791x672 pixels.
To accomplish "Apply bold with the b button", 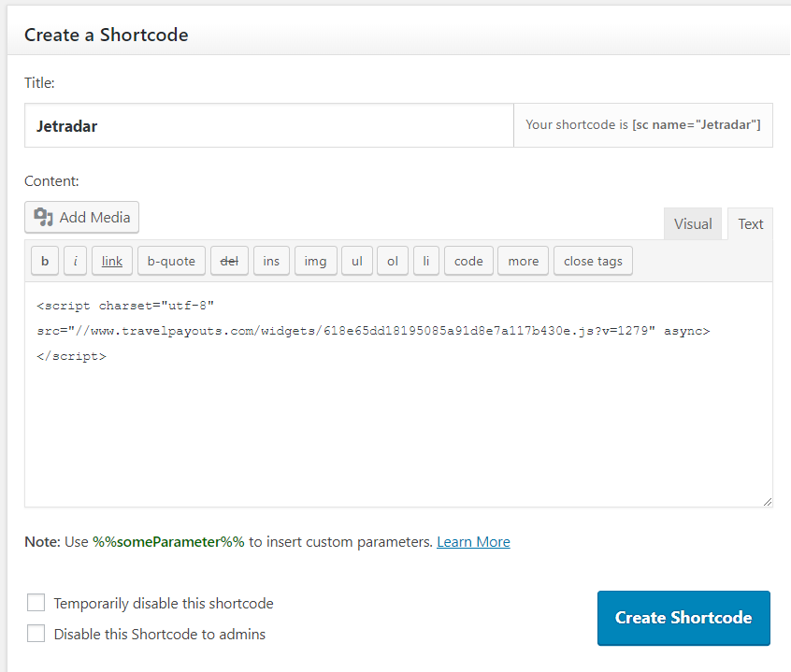I will click(45, 261).
